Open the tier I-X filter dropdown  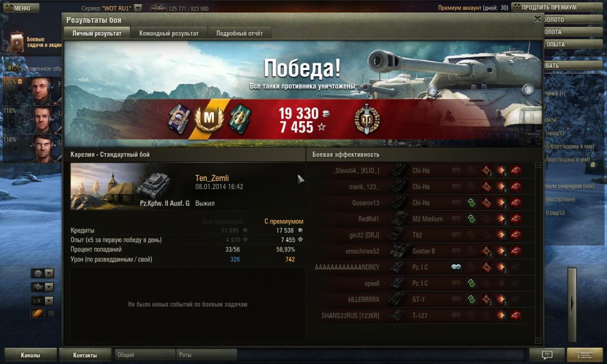pos(42,301)
